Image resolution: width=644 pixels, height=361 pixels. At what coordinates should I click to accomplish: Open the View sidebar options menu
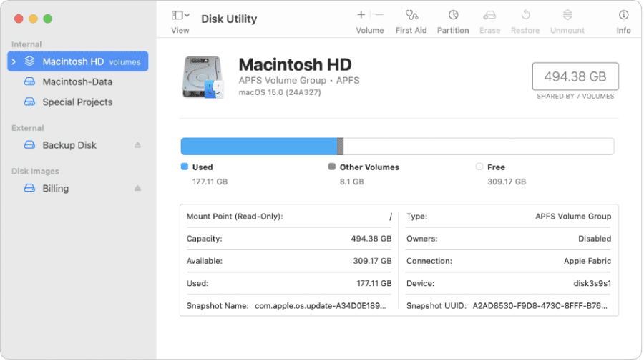pyautogui.click(x=180, y=16)
